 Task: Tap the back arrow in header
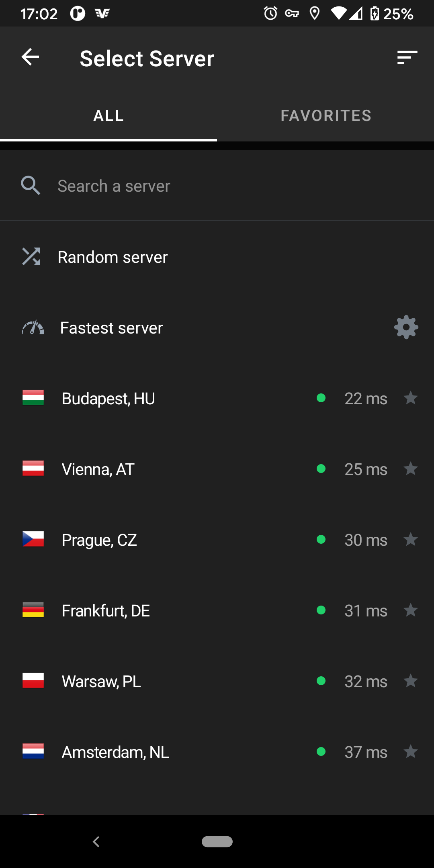click(31, 57)
